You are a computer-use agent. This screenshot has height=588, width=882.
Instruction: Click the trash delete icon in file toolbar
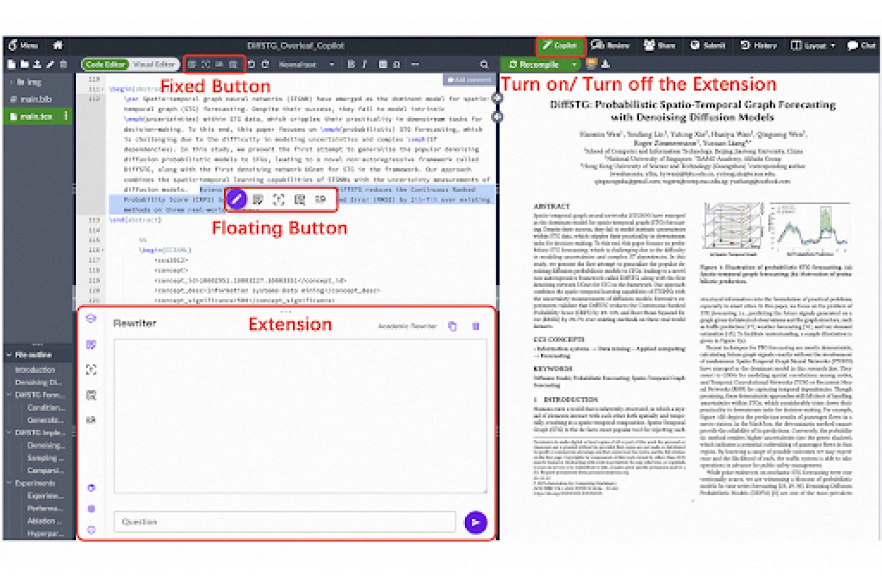64,64
